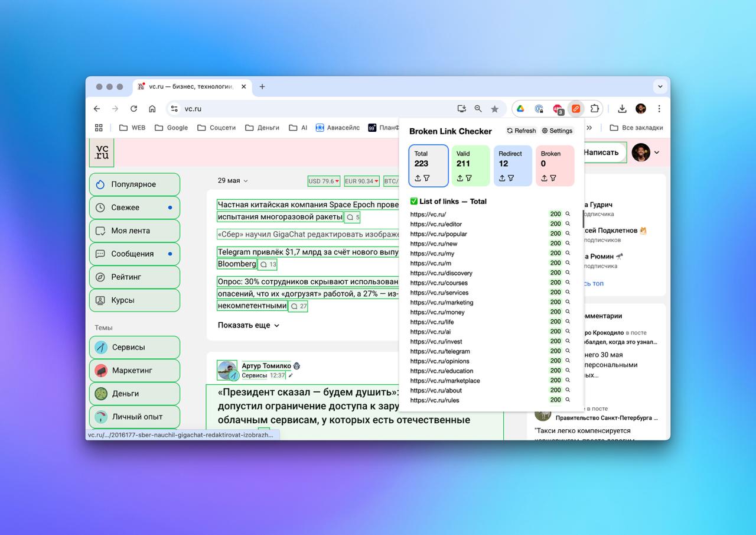The height and width of the screenshot is (535, 756).
Task: Select the Total 223 card
Action: click(429, 166)
